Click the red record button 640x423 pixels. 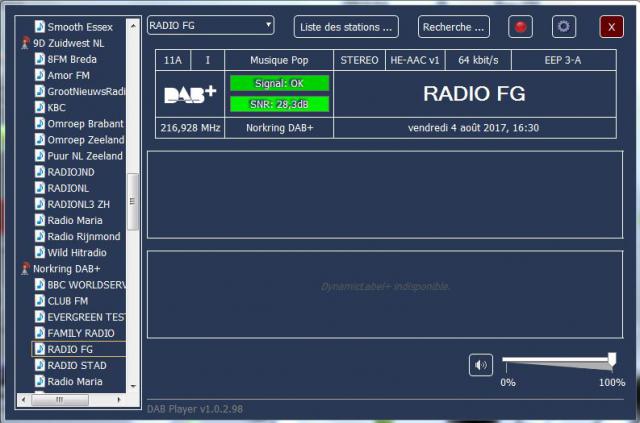(x=520, y=27)
